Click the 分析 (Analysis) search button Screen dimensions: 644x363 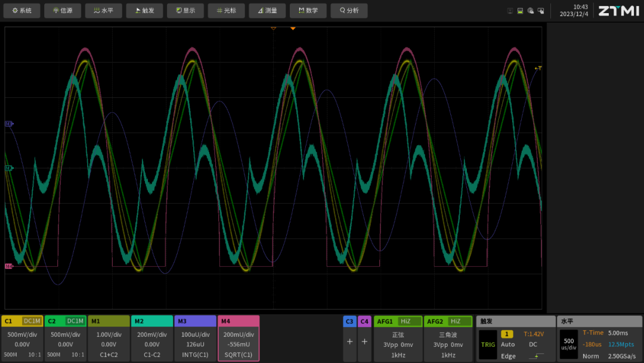point(349,11)
